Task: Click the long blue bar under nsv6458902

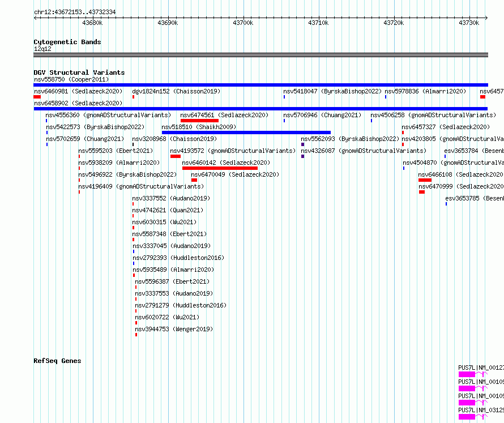Action: [x=260, y=109]
